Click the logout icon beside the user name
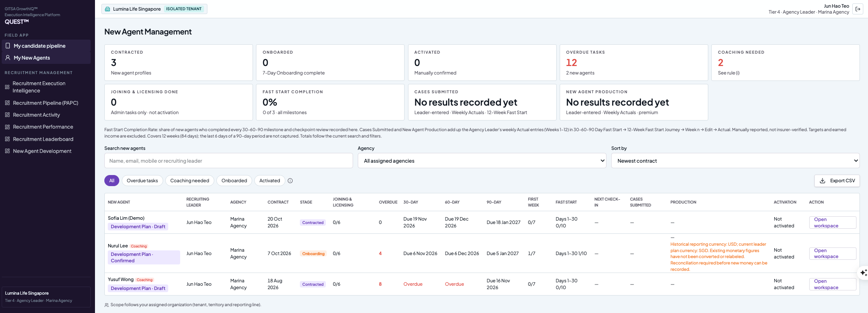Screen dimensions: 868x313 (858, 9)
